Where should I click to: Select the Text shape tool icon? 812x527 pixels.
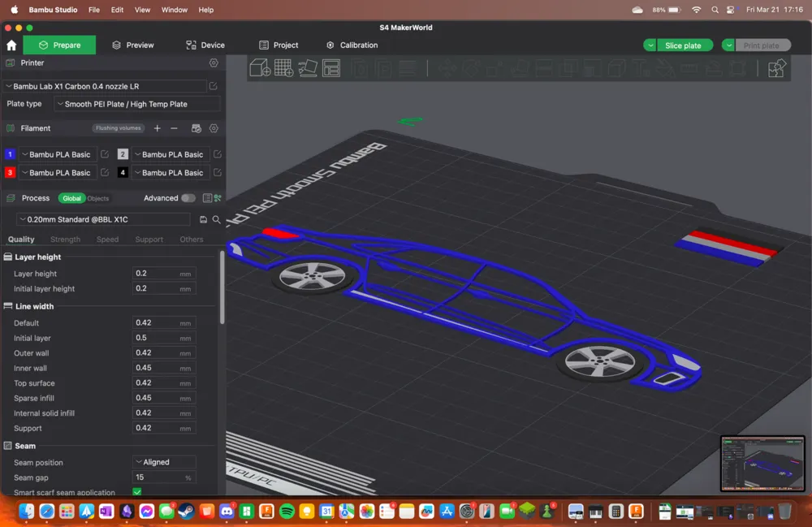pos(641,68)
